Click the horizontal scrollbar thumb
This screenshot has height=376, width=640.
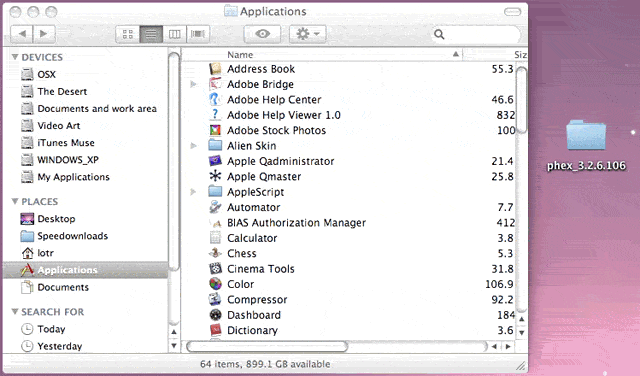[x=267, y=347]
